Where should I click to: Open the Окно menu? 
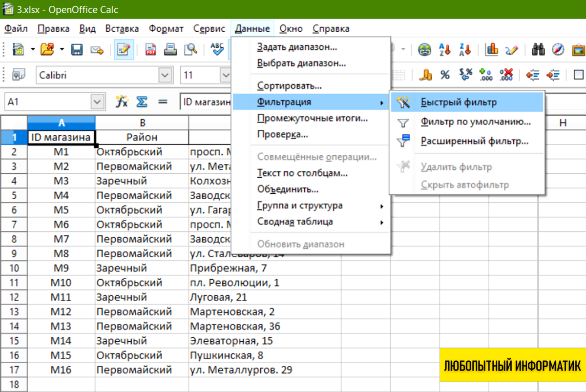click(x=291, y=29)
